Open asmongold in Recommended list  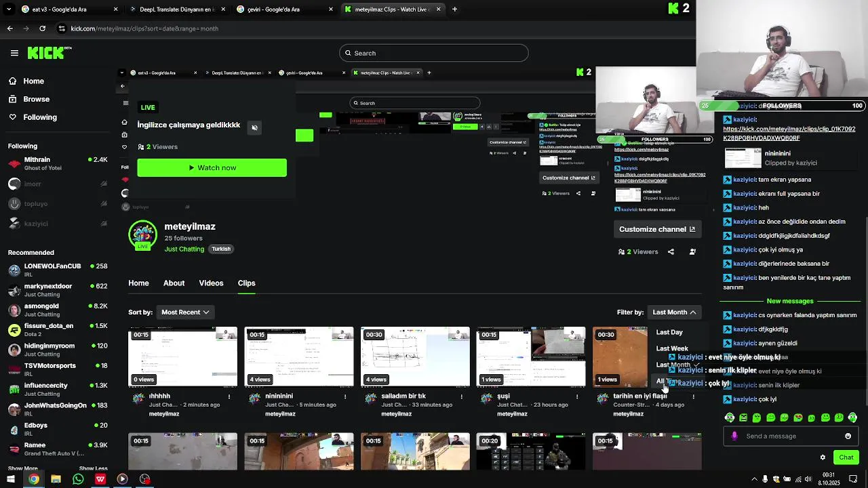coord(58,310)
